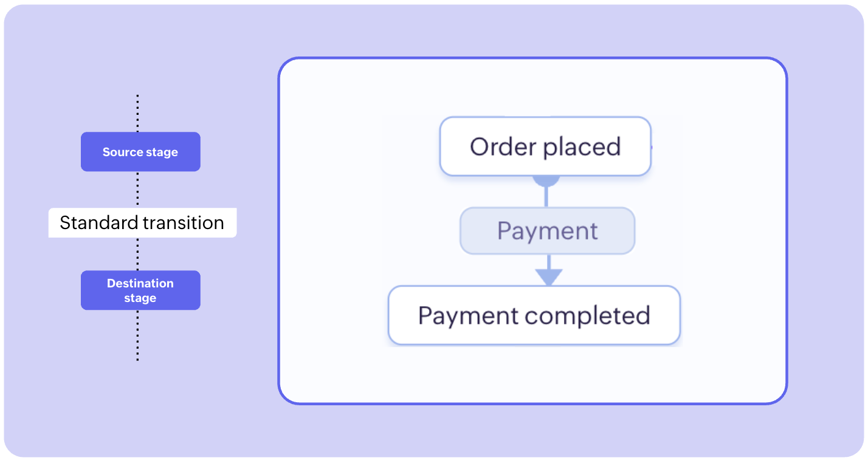Click the Source stage button

[x=140, y=152]
